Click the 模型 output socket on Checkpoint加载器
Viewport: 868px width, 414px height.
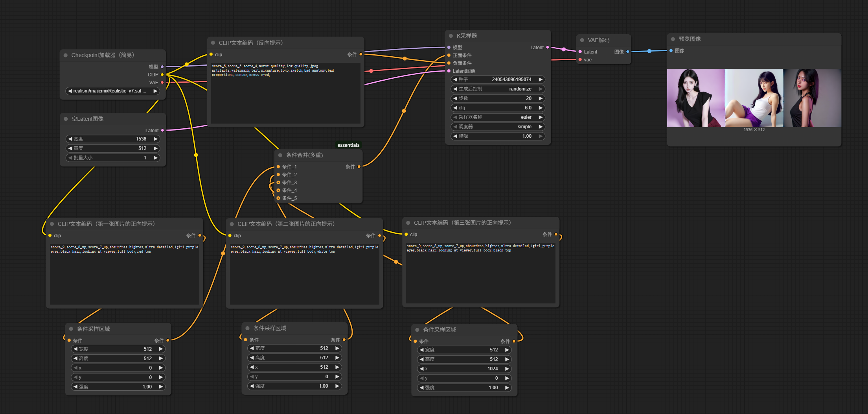click(162, 67)
